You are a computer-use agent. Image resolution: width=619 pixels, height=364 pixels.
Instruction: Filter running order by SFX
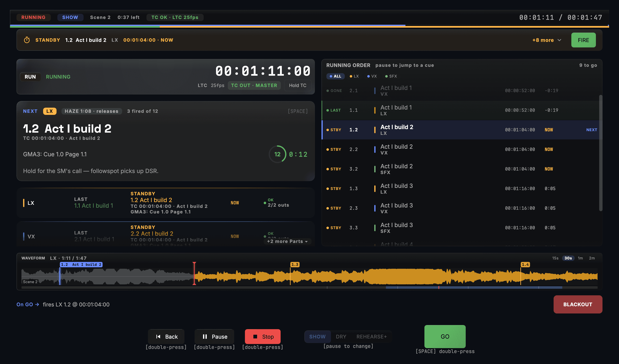pyautogui.click(x=391, y=76)
